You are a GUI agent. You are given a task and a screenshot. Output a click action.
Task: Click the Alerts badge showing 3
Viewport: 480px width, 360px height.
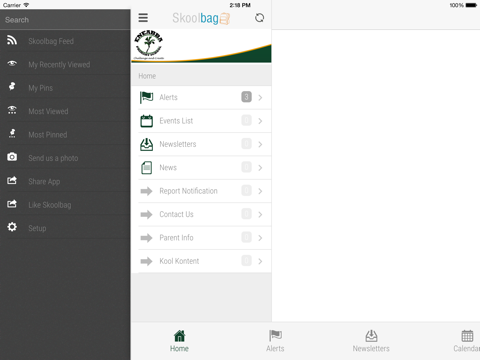(246, 97)
